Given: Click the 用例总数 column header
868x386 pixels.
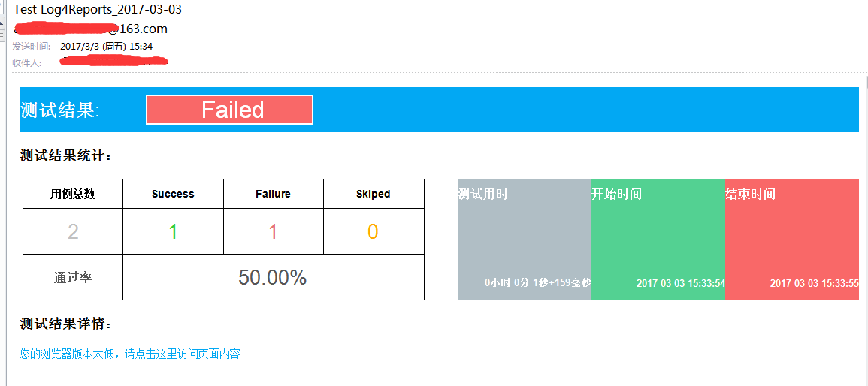Looking at the screenshot, I should click(x=73, y=194).
